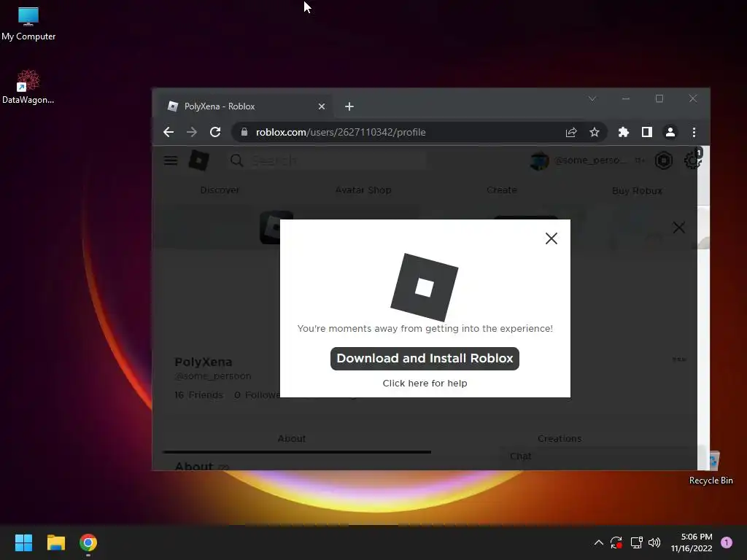Bookmark this tab with the star
This screenshot has height=560, width=747.
coord(594,132)
